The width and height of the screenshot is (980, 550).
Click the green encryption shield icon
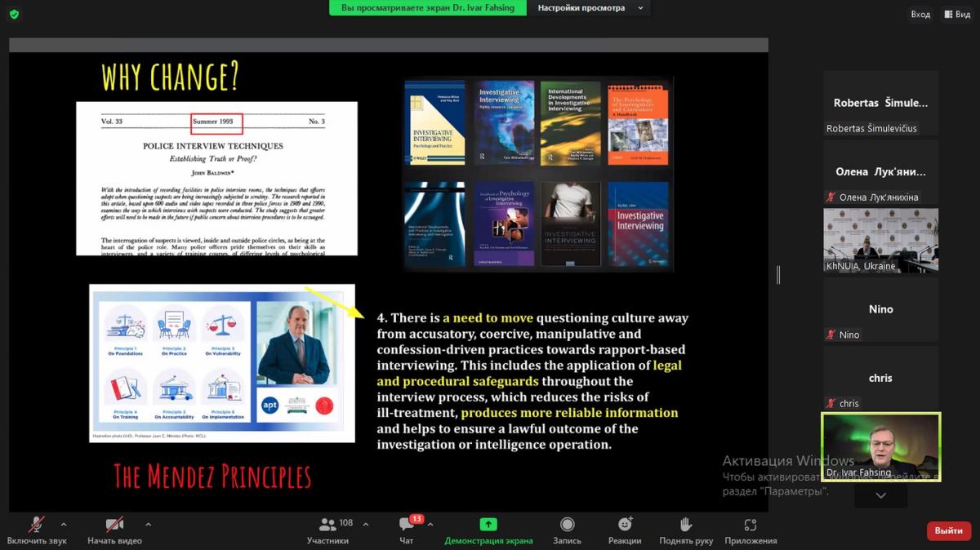point(14,14)
